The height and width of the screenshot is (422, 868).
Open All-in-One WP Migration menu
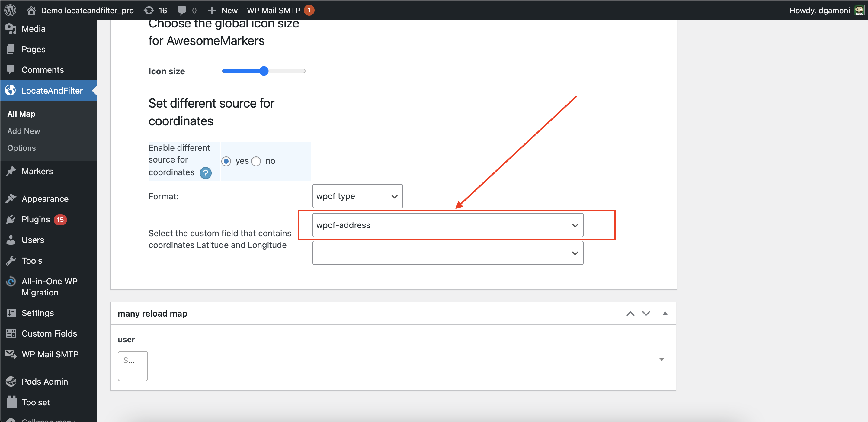tap(49, 286)
